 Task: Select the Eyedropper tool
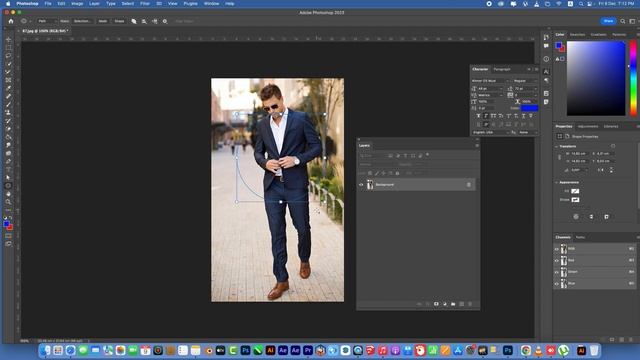coord(9,88)
